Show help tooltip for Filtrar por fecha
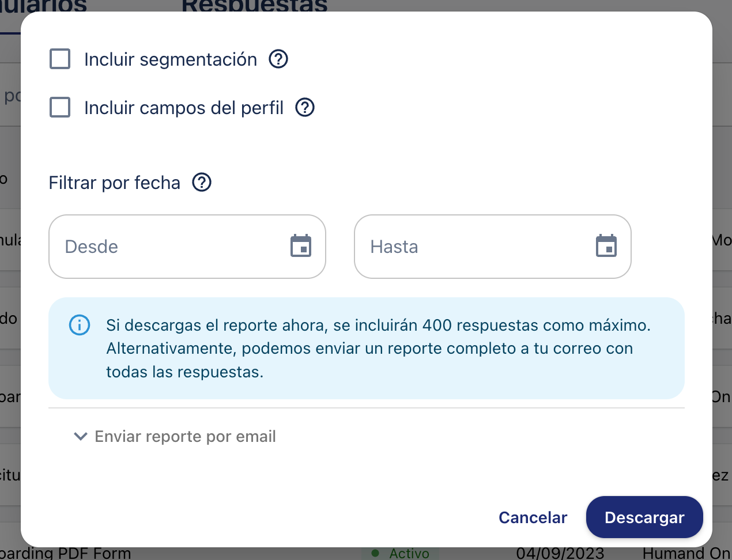The width and height of the screenshot is (732, 560). click(202, 183)
